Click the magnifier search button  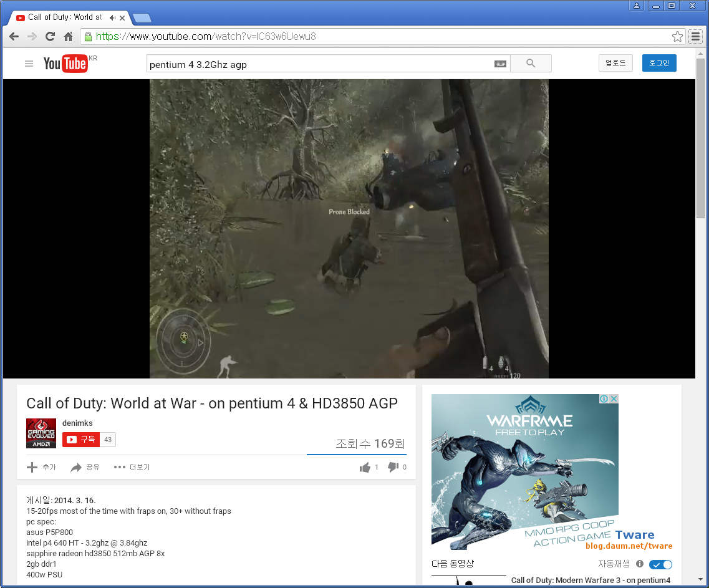[531, 64]
